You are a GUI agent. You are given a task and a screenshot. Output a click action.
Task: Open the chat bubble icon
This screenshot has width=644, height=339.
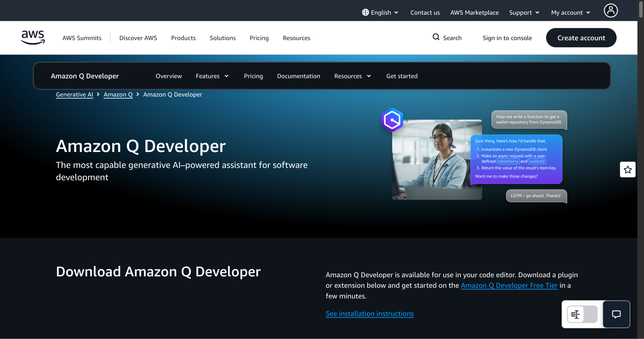(616, 314)
